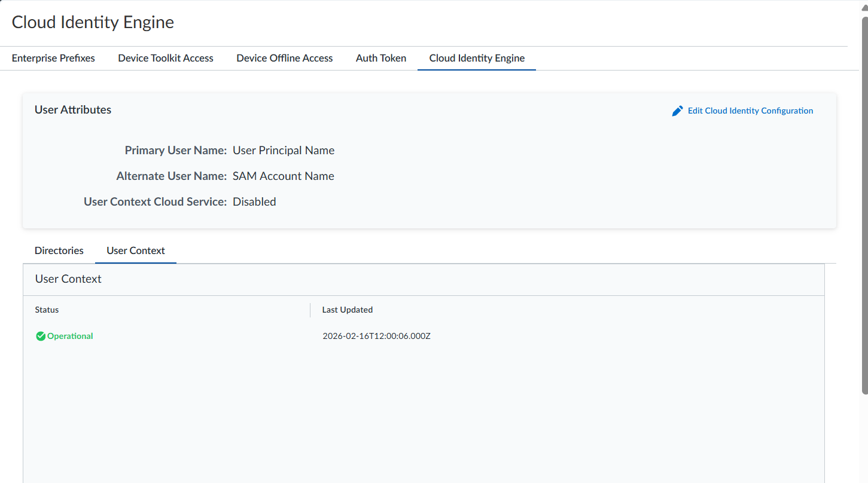
Task: Click the Operational status text
Action: pos(70,337)
